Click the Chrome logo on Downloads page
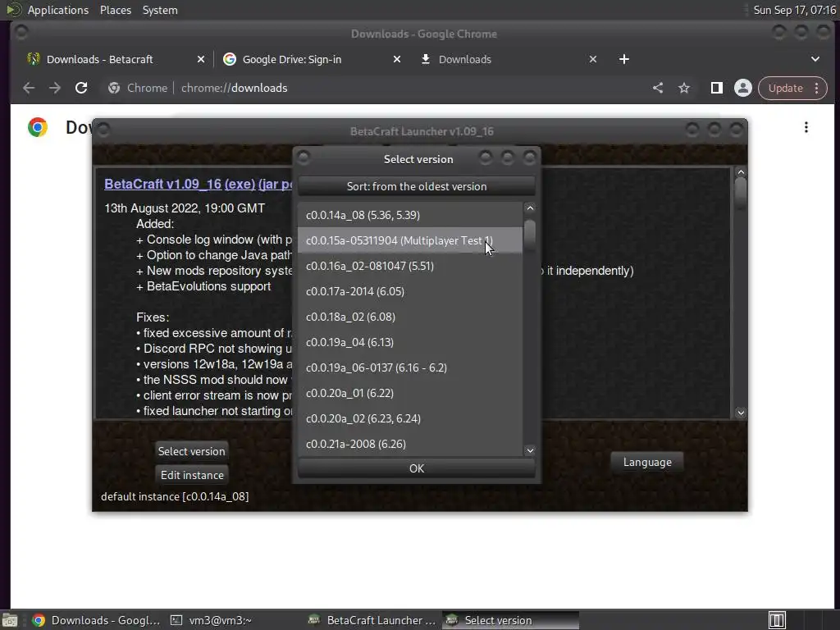840x630 pixels. [38, 127]
